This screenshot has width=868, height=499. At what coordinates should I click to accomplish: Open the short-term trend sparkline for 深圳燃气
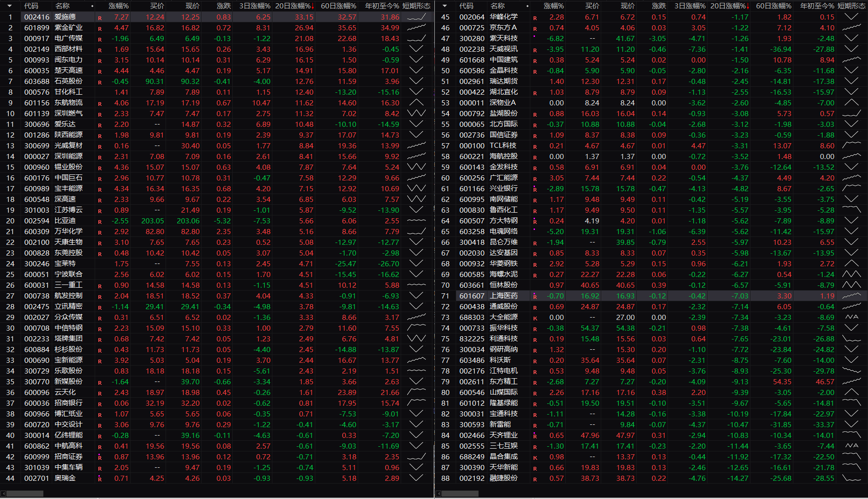[x=417, y=113]
